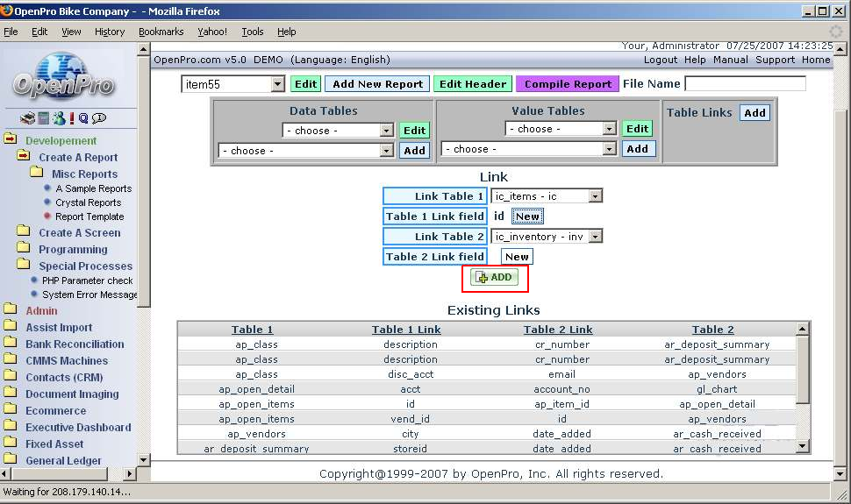Click the File Name input field
This screenshot has width=851, height=504.
745,84
